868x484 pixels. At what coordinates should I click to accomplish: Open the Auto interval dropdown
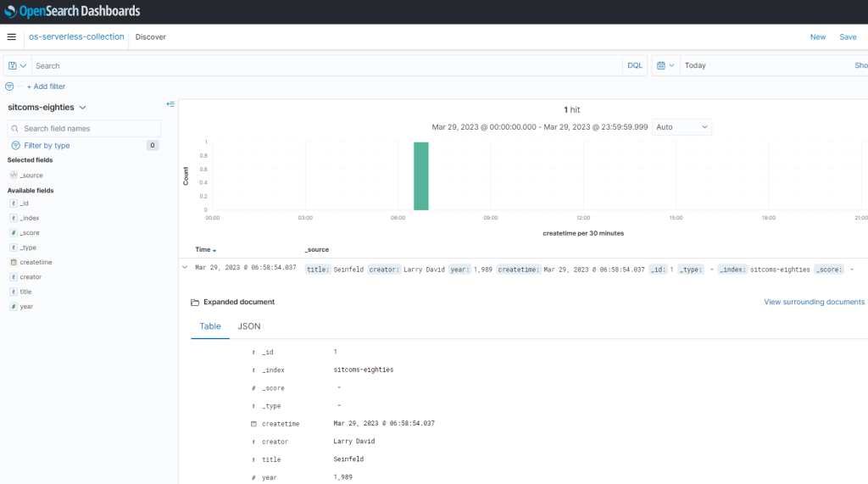pyautogui.click(x=682, y=127)
